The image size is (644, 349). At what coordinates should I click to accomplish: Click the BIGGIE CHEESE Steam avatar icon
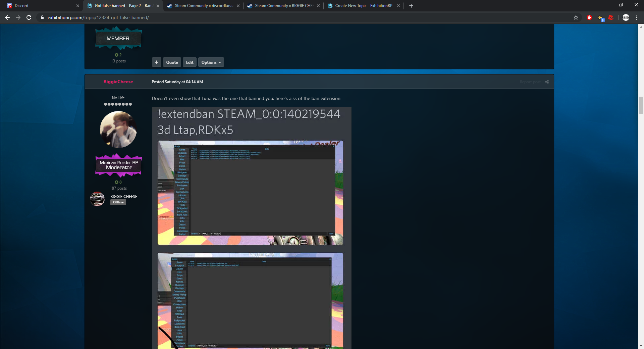click(97, 199)
